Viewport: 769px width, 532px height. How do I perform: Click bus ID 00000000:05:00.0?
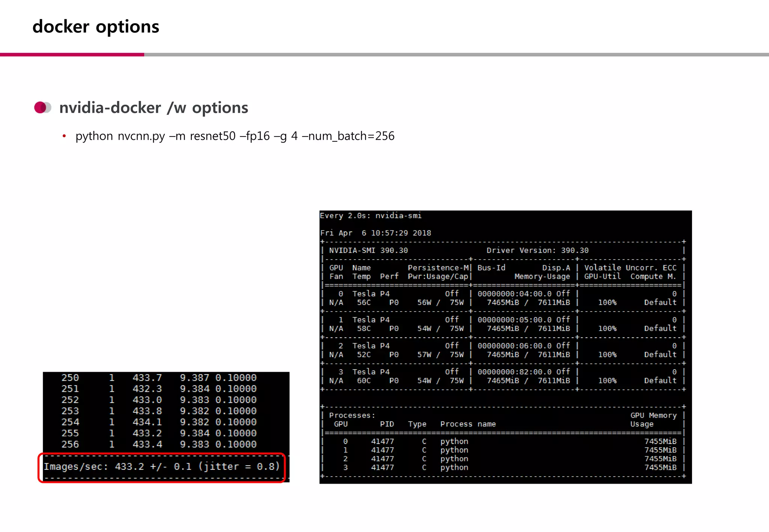click(515, 320)
